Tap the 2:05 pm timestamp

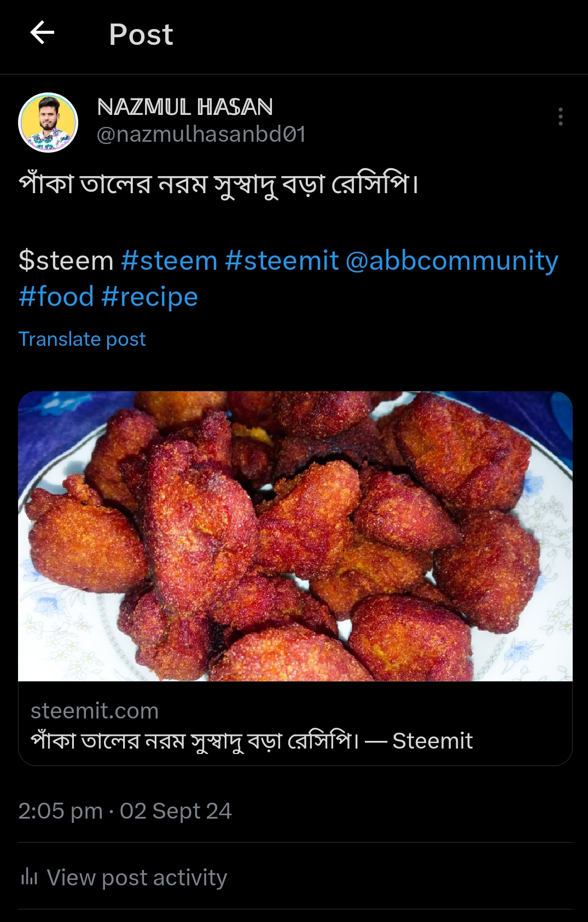[60, 811]
